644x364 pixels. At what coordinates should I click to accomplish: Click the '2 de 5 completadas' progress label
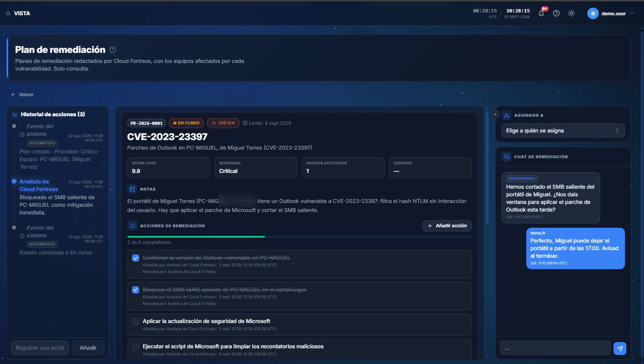[x=149, y=243]
